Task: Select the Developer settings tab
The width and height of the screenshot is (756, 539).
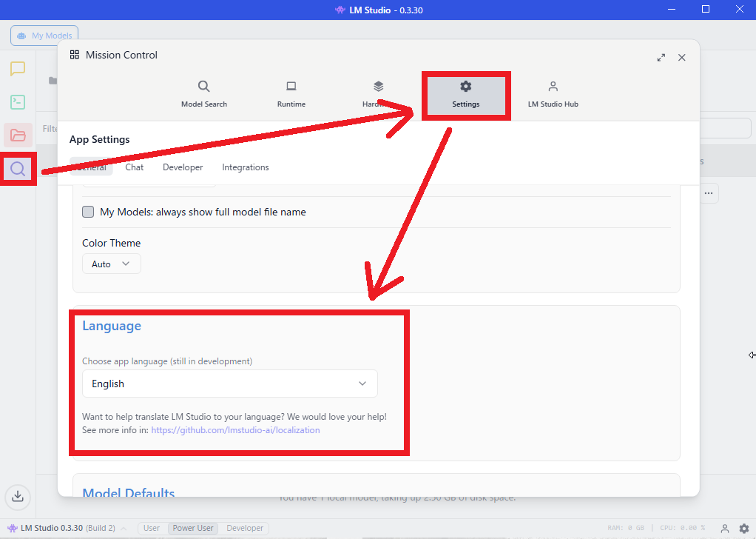Action: (183, 167)
